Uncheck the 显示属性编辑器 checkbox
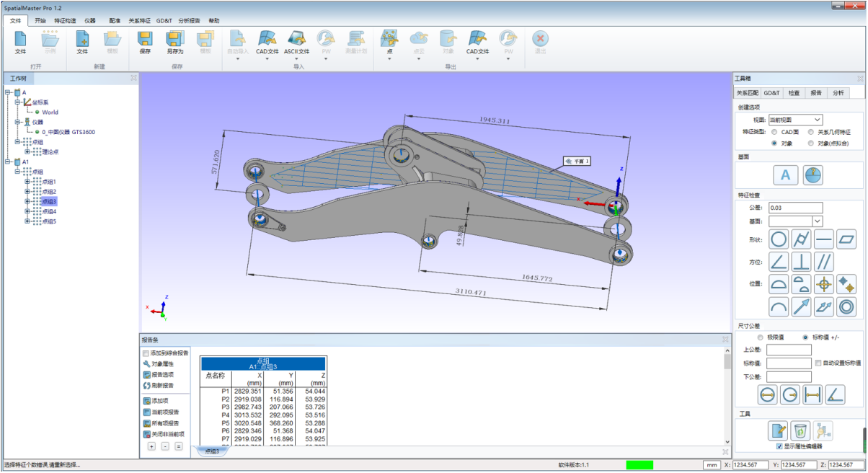 779,446
